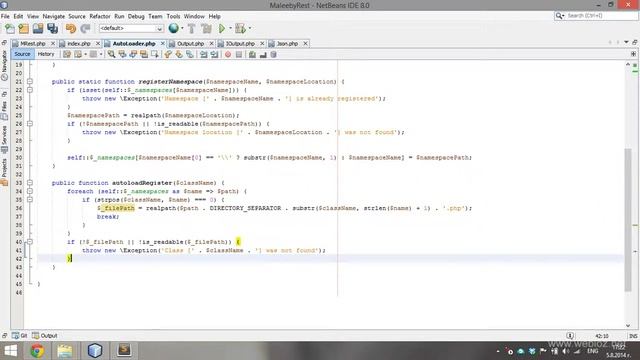The height and width of the screenshot is (360, 640).
Task: Click the Windows Start button
Action: pos(10,351)
